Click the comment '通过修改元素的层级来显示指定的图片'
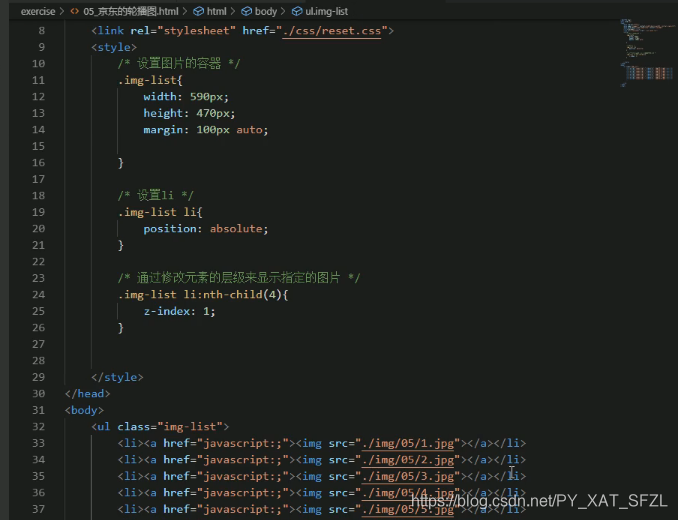The width and height of the screenshot is (678, 520). pyautogui.click(x=238, y=278)
